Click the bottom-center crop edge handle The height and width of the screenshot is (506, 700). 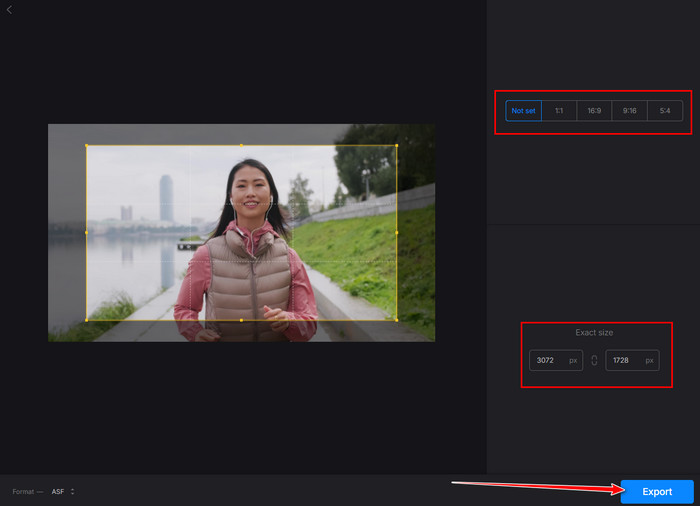pyautogui.click(x=241, y=320)
